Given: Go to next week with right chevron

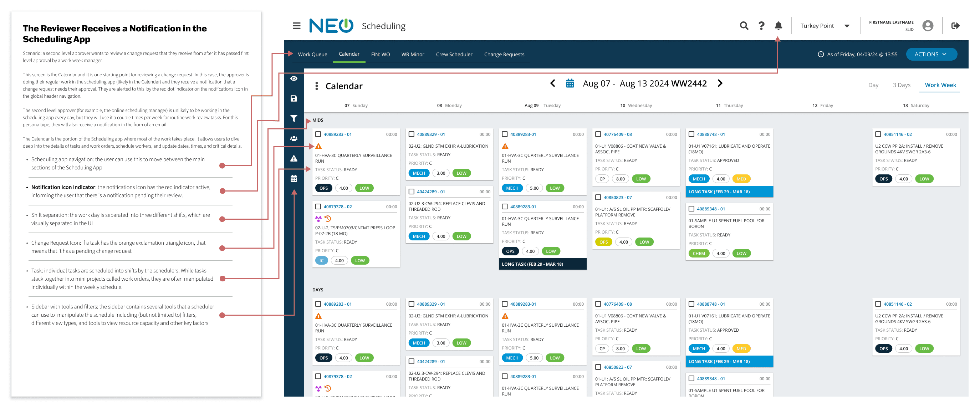Looking at the screenshot, I should click(x=719, y=83).
